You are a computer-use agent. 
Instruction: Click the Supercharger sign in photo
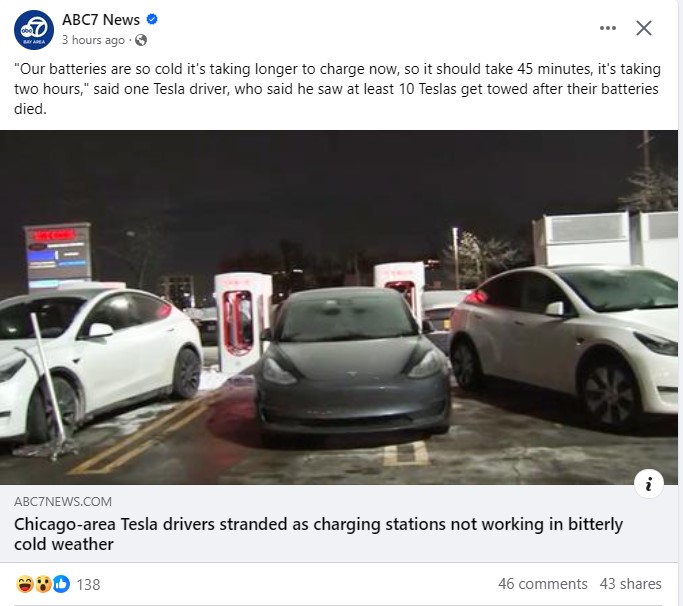coord(57,255)
